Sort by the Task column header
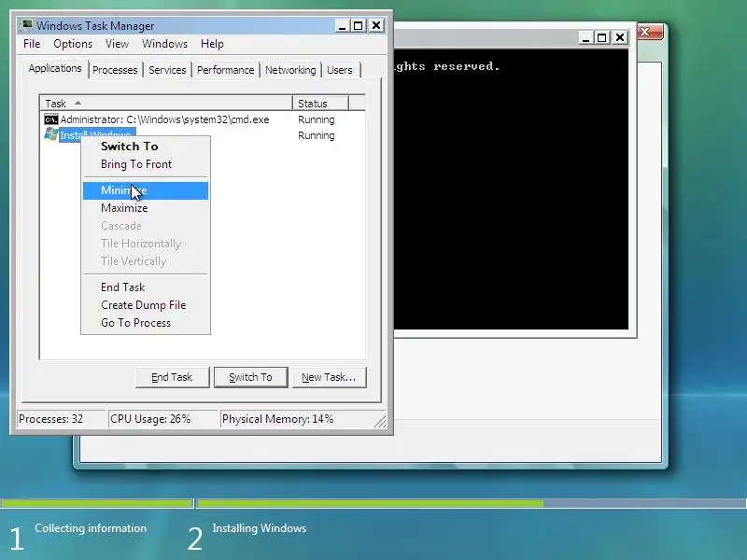Image resolution: width=747 pixels, height=560 pixels. pos(166,104)
